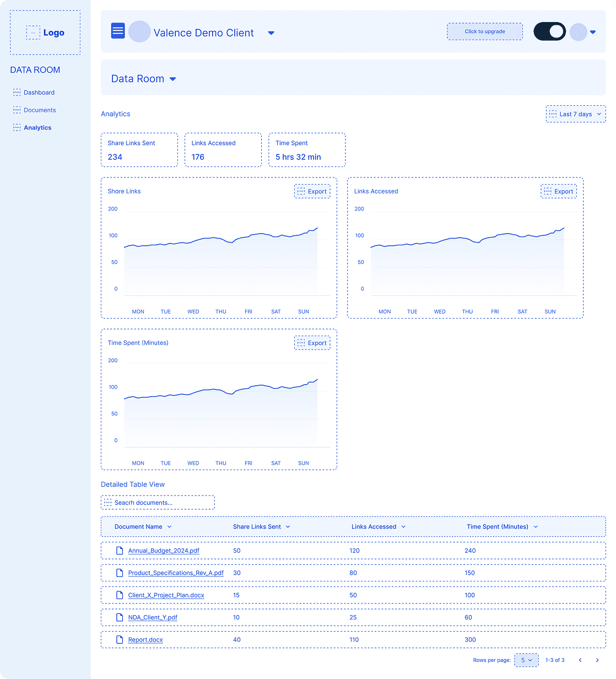This screenshot has height=679, width=616.
Task: Click the search icon in the search field
Action: click(x=108, y=502)
